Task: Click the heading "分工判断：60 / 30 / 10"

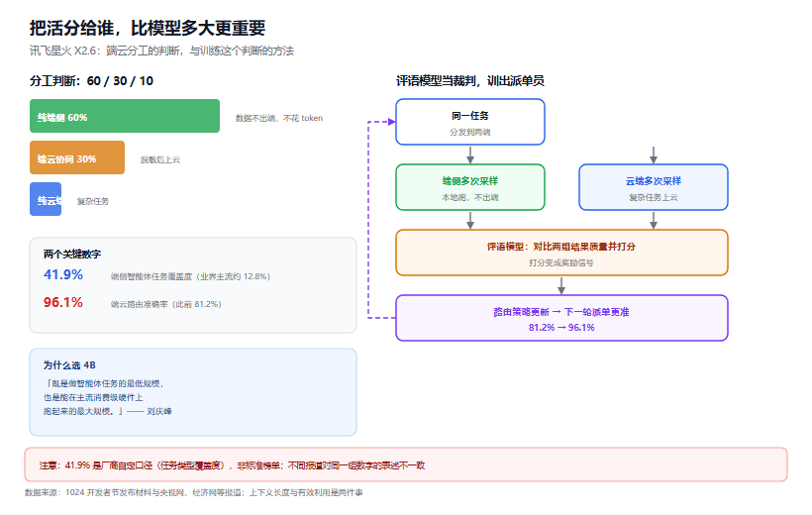Action: click(x=91, y=81)
